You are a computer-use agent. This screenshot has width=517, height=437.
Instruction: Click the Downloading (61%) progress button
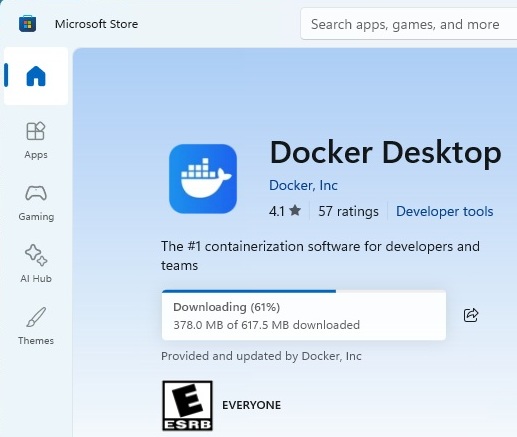(304, 315)
